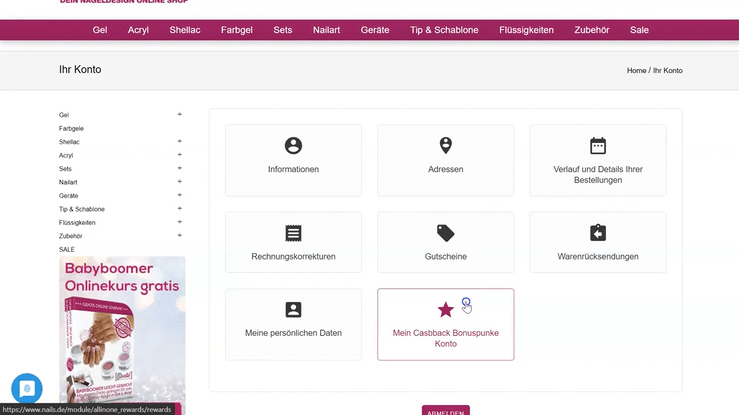Expand the Zubehör sidebar category

180,236
